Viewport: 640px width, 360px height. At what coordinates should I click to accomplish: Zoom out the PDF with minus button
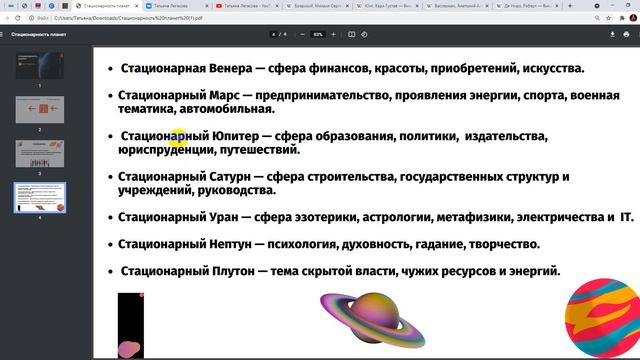click(302, 34)
